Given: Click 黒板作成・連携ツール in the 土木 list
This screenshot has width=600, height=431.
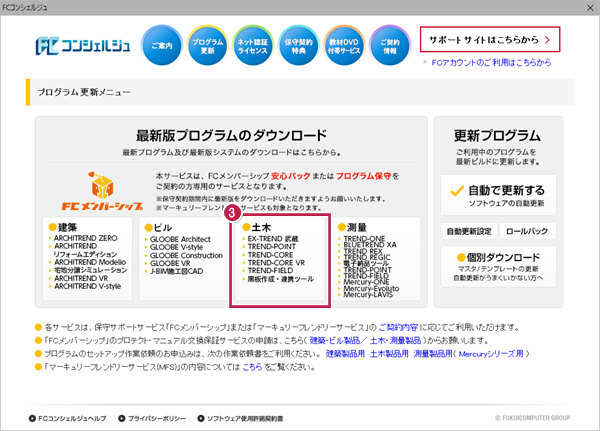Looking at the screenshot, I should point(280,279).
